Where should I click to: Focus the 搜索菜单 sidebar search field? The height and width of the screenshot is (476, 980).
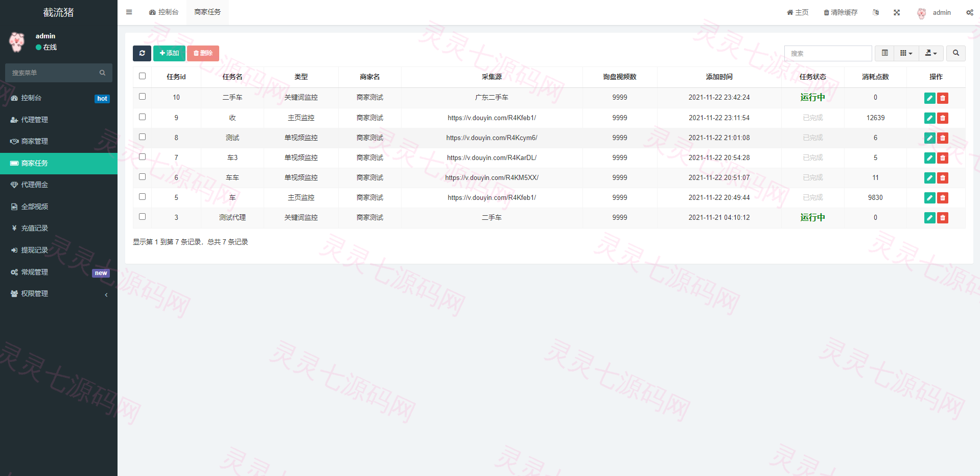(54, 73)
